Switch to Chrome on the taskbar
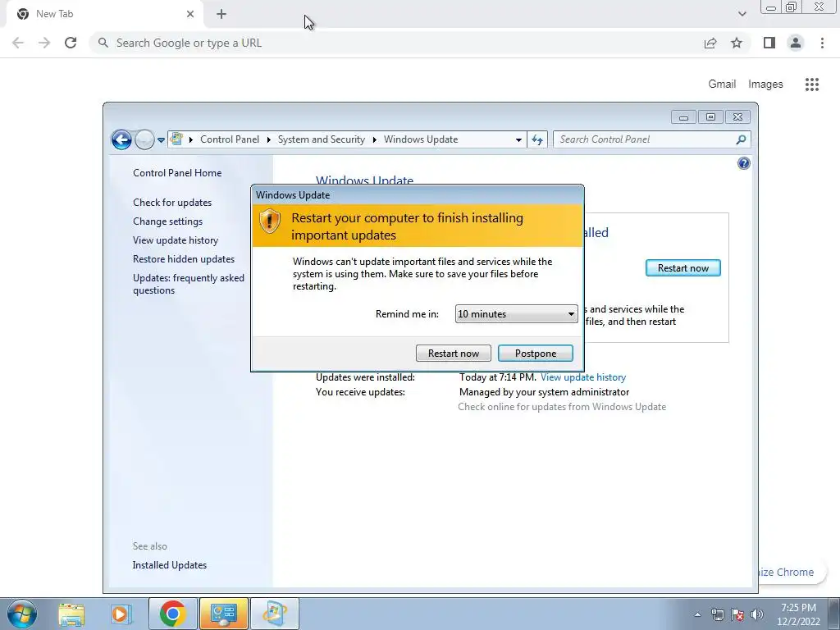 coord(172,614)
